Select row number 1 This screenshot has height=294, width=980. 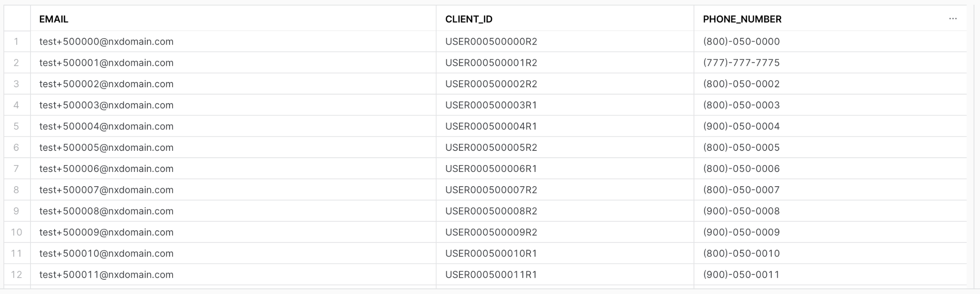pyautogui.click(x=16, y=42)
